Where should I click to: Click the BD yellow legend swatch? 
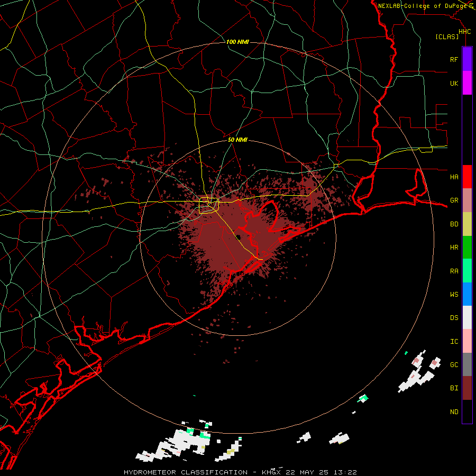click(467, 224)
